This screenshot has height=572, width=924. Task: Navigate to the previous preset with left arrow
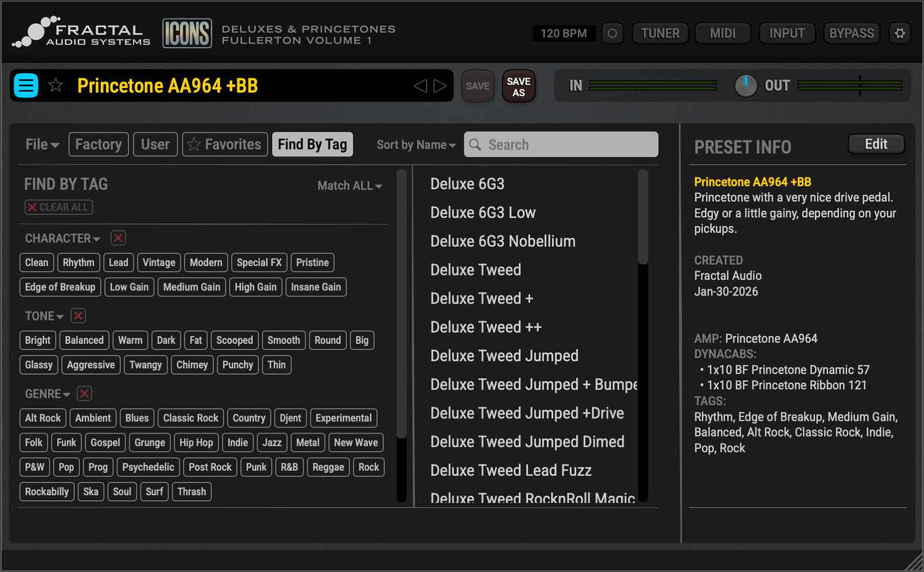coord(421,85)
